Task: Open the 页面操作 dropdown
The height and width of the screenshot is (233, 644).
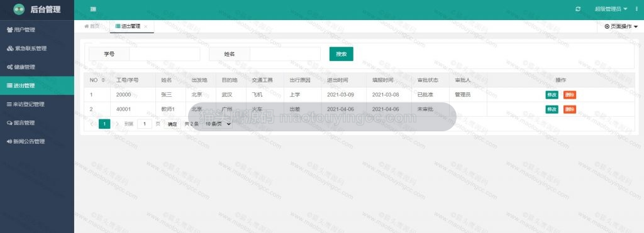Action: (x=621, y=26)
